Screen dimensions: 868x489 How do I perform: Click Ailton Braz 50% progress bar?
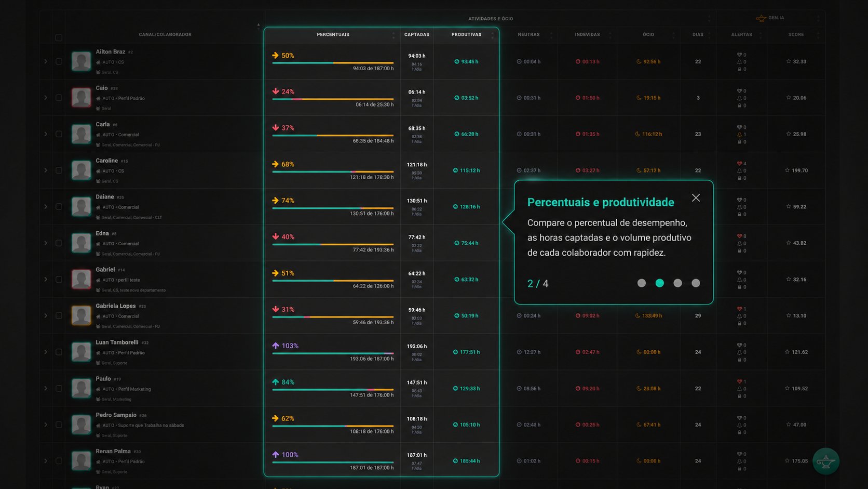(333, 63)
